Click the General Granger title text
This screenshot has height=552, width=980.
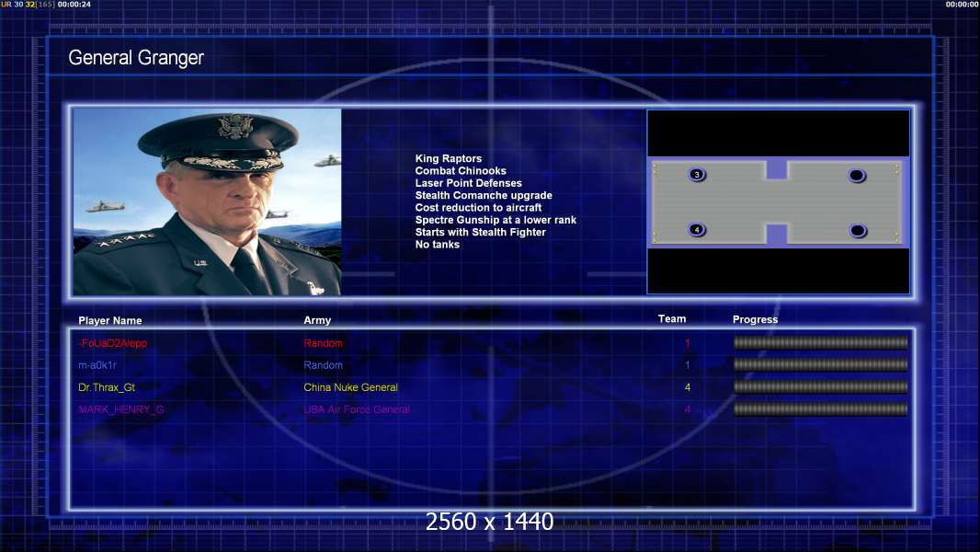pyautogui.click(x=136, y=58)
